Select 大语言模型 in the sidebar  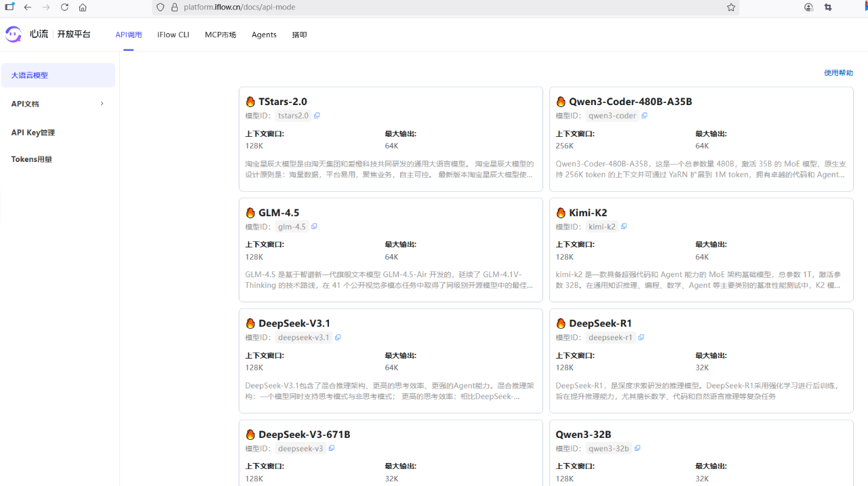[58, 75]
